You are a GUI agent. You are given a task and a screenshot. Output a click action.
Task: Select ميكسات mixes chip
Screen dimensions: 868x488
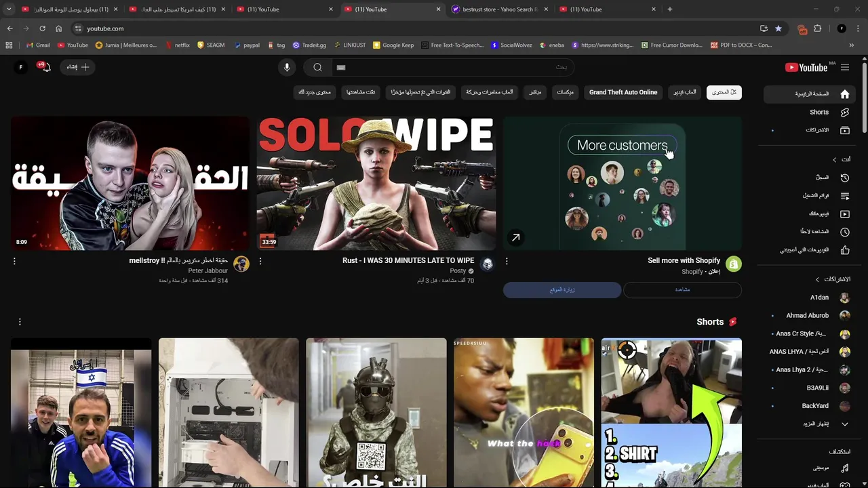(x=565, y=92)
